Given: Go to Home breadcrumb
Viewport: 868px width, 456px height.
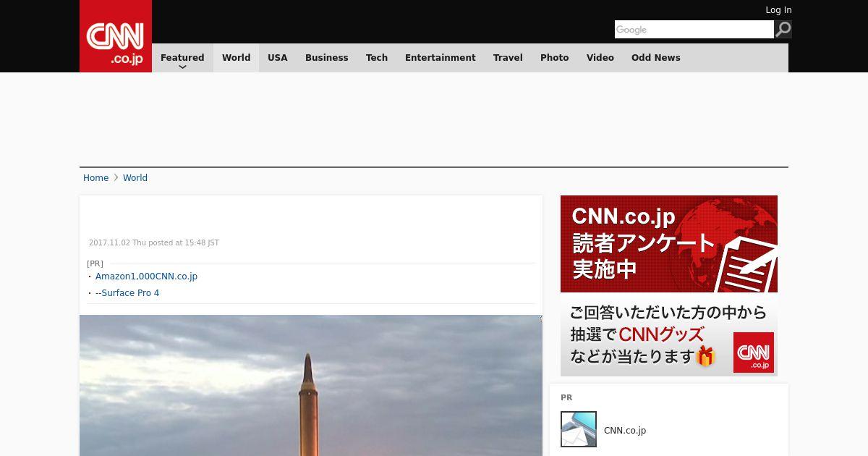Looking at the screenshot, I should (95, 178).
